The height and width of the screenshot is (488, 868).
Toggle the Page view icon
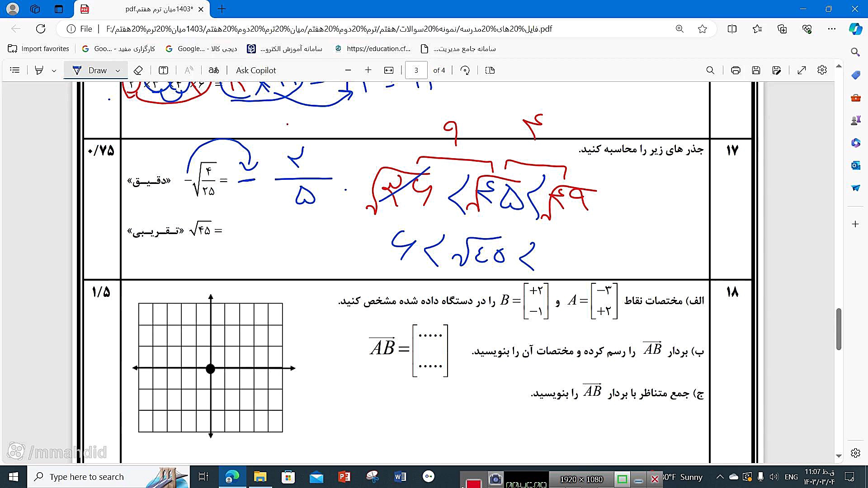(x=490, y=70)
